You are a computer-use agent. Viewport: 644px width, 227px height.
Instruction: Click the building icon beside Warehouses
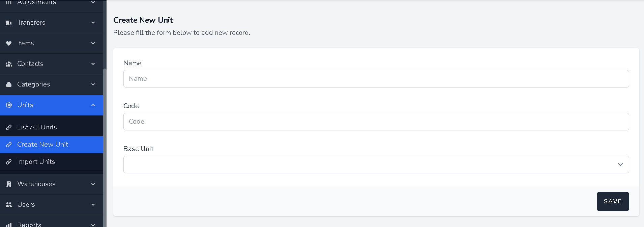click(9, 184)
